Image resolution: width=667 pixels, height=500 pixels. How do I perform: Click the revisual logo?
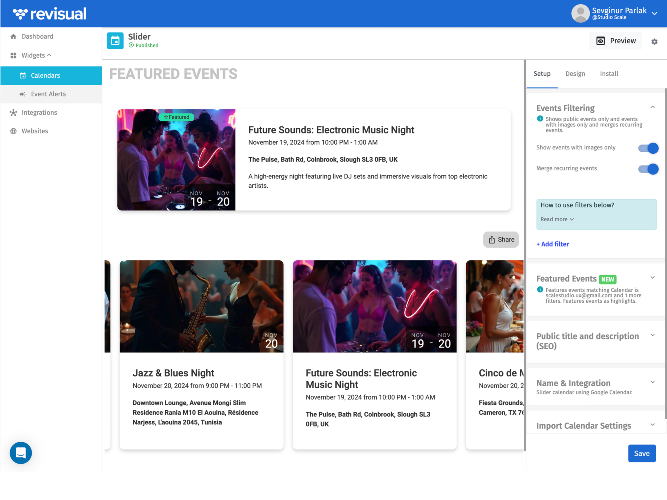click(x=49, y=14)
